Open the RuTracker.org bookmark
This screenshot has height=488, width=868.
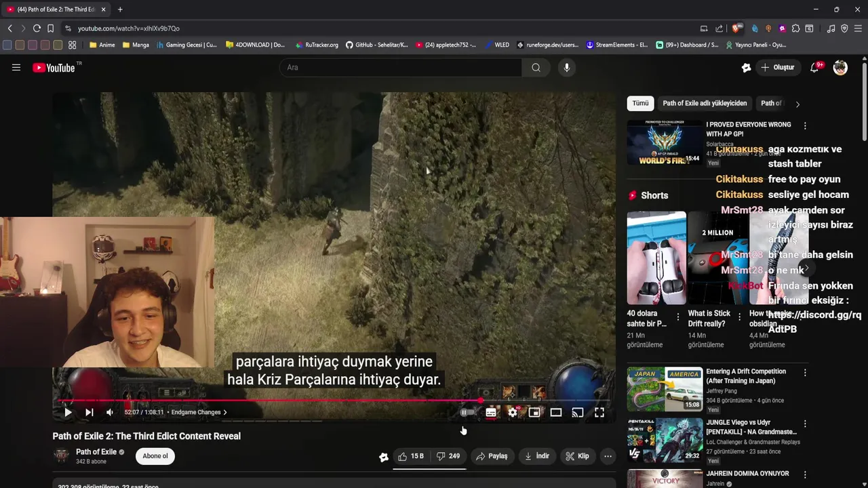pyautogui.click(x=317, y=45)
